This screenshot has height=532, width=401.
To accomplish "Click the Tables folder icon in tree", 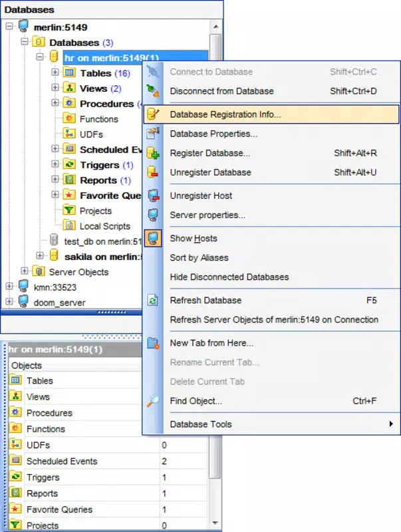I will [x=69, y=72].
